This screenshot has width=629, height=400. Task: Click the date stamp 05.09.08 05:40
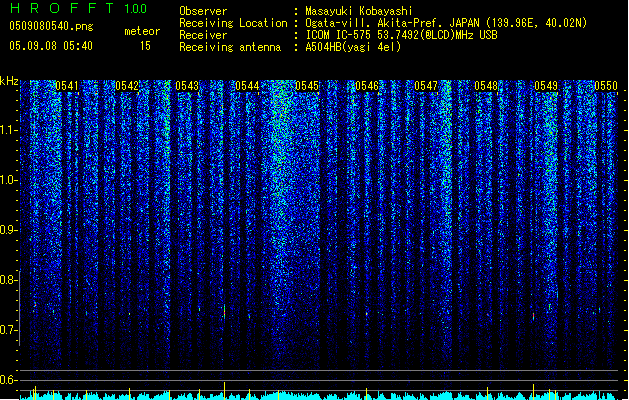[x=51, y=46]
